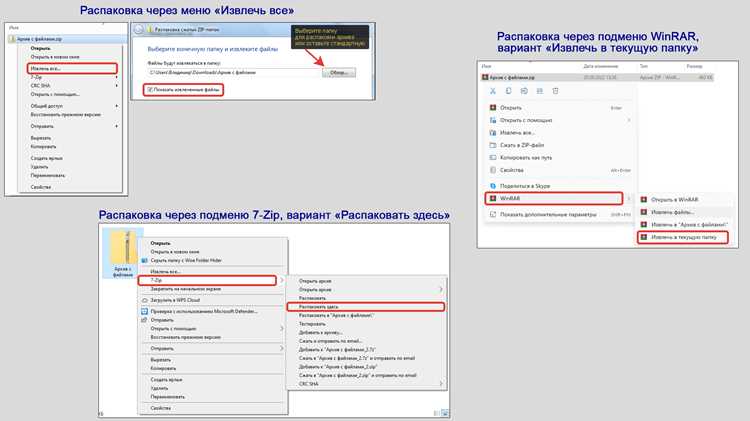
Task: Click the scissors Cut icon in context menu
Action: (493, 91)
